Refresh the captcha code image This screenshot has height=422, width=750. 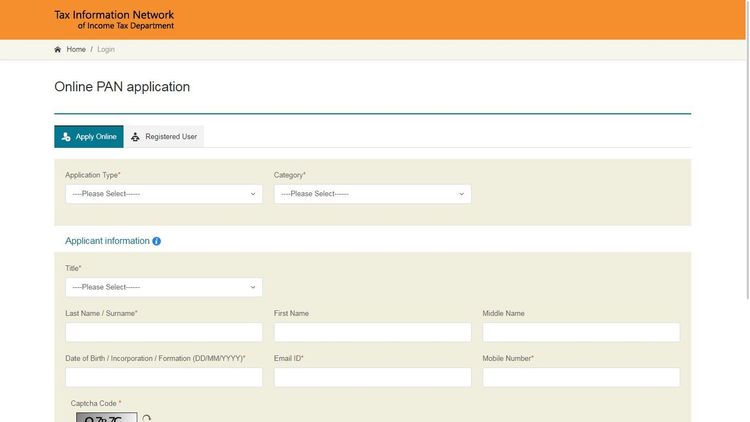tap(147, 418)
